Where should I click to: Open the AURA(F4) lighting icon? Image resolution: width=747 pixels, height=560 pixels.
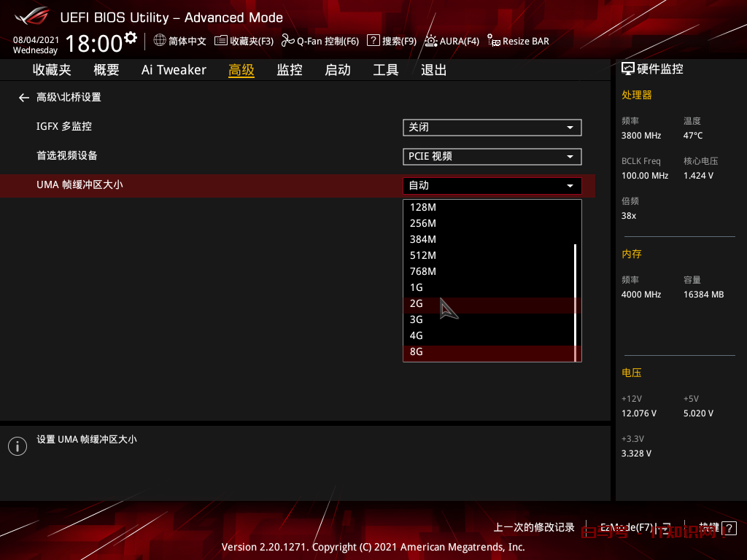pos(431,41)
